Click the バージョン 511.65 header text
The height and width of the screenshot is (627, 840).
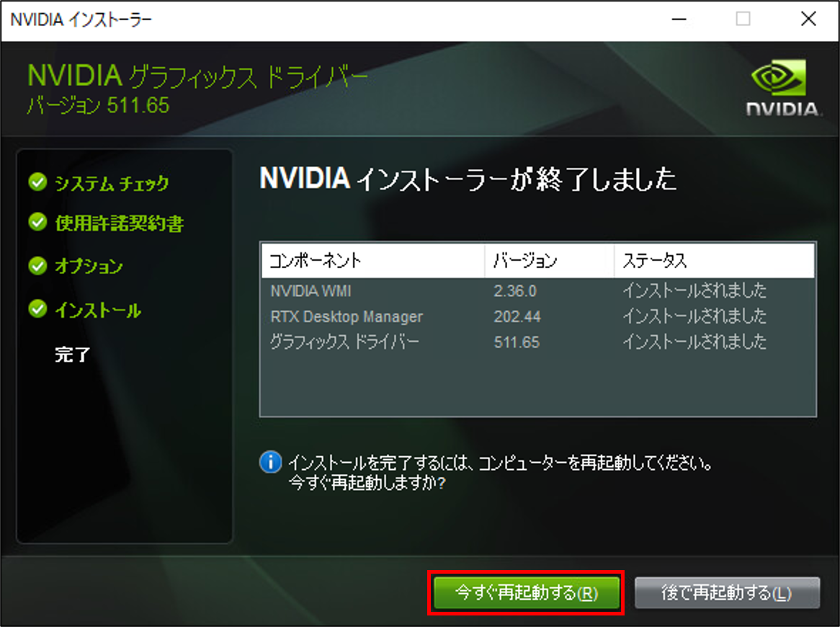coord(98,105)
